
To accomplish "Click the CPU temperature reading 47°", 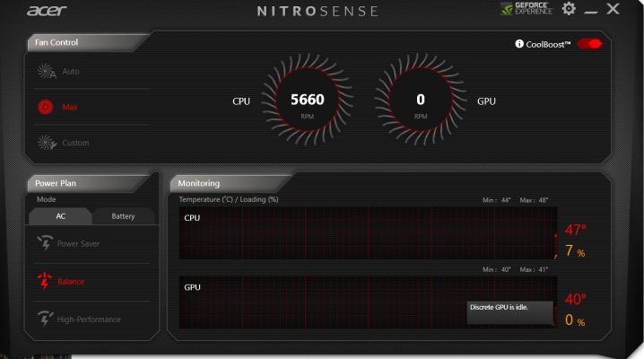I will click(576, 230).
